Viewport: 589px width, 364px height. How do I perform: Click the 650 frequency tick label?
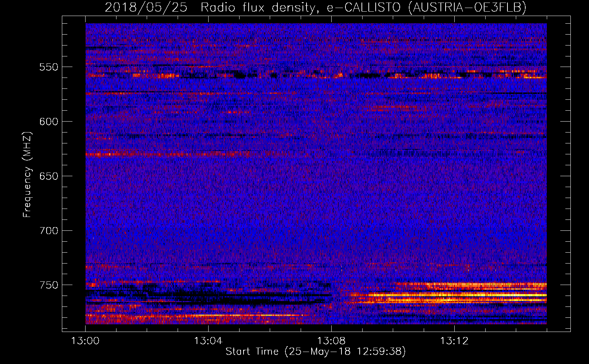(x=49, y=176)
